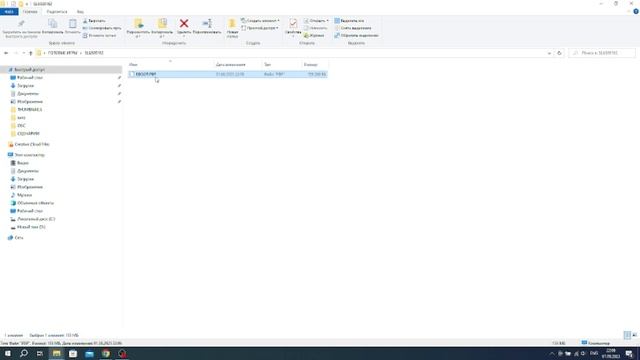Open the Windows Start menu
This screenshot has height=360, width=640.
(x=8, y=353)
